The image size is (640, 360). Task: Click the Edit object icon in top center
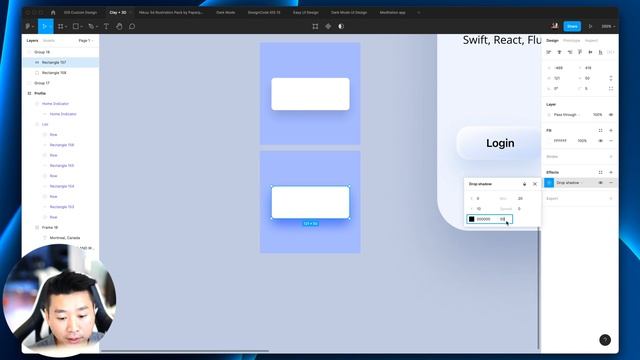click(315, 26)
